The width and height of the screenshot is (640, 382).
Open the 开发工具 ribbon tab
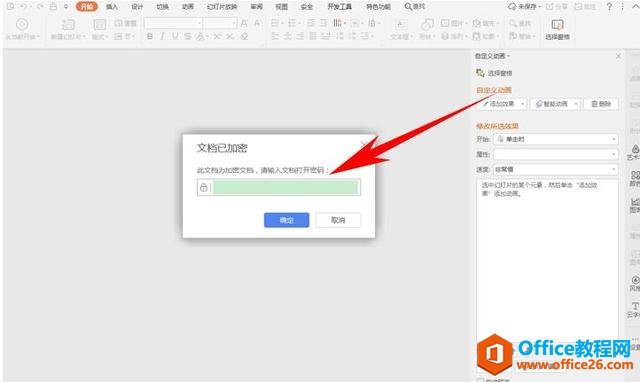pos(339,7)
